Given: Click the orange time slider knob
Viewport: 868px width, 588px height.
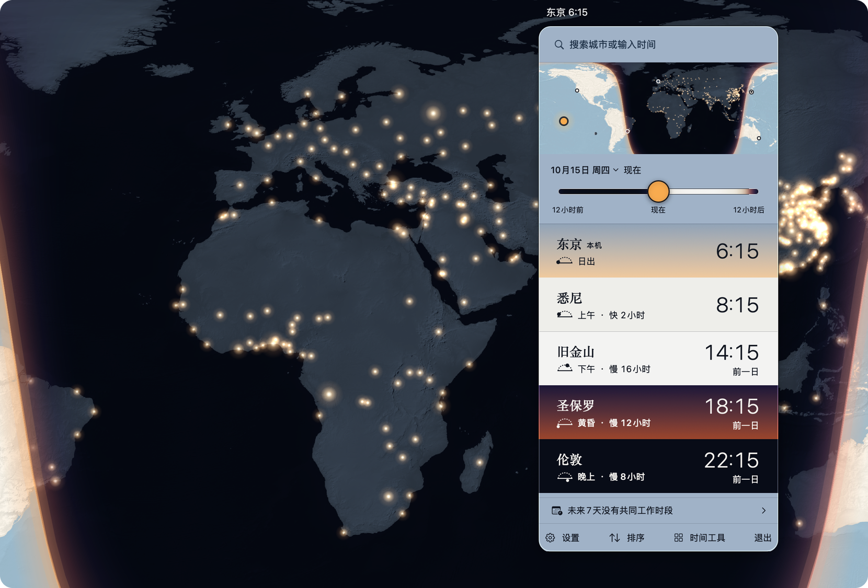Looking at the screenshot, I should coord(658,191).
